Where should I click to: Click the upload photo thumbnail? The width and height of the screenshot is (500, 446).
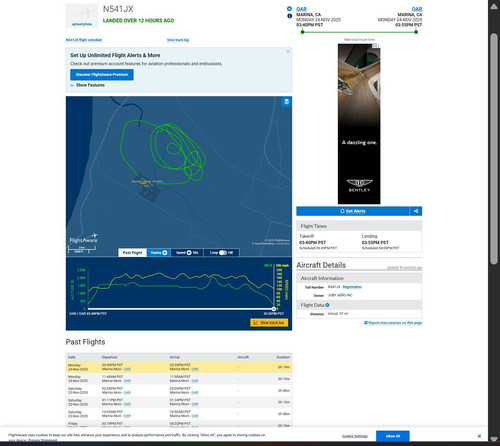(x=82, y=16)
